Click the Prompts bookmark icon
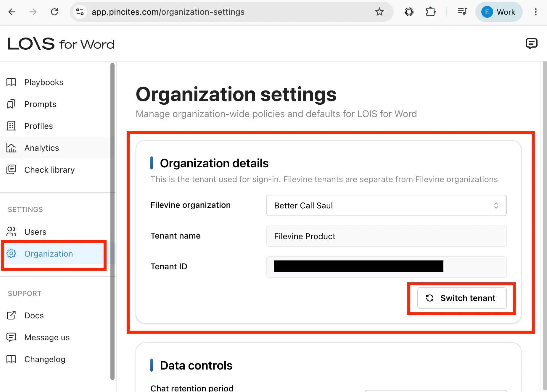This screenshot has width=547, height=392. tap(11, 104)
